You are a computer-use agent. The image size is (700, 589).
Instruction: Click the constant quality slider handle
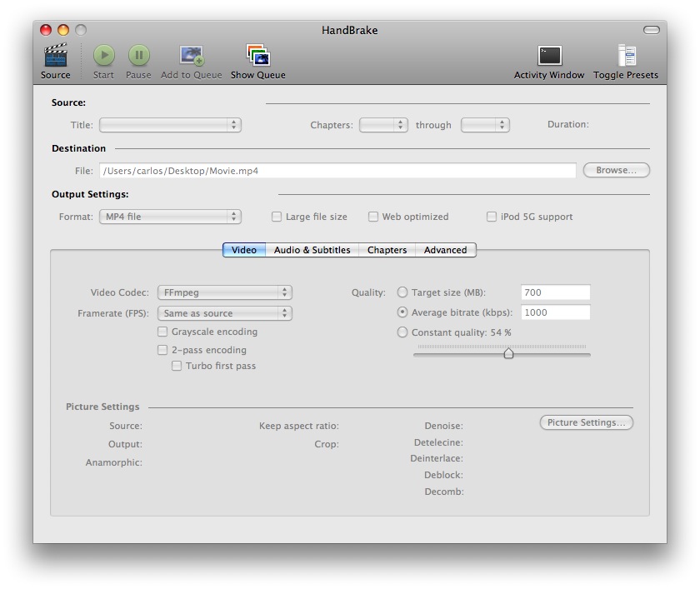pyautogui.click(x=508, y=353)
